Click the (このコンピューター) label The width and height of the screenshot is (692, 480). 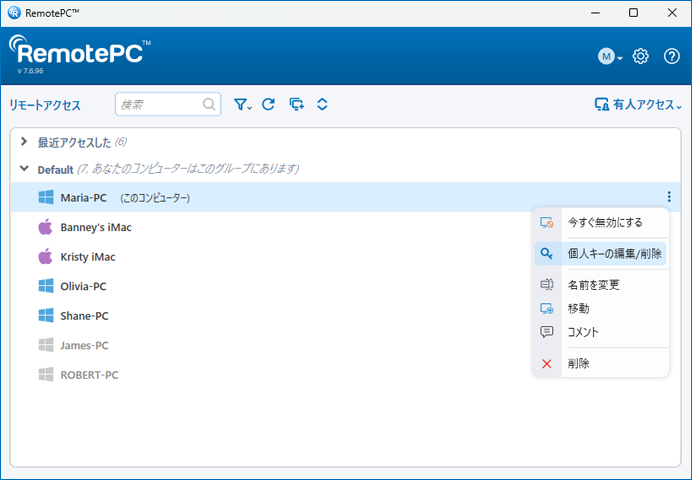click(x=155, y=198)
